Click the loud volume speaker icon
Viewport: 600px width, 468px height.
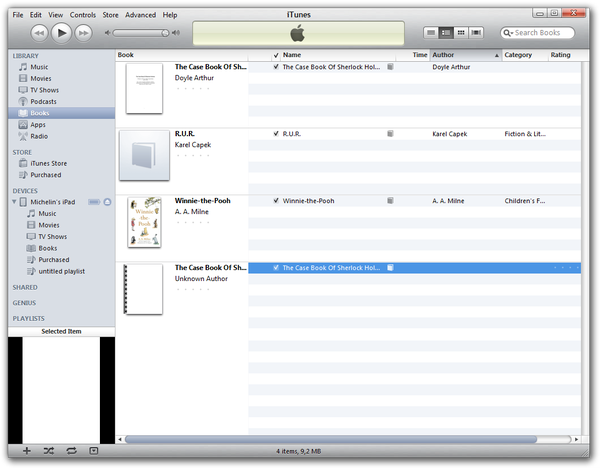(176, 33)
